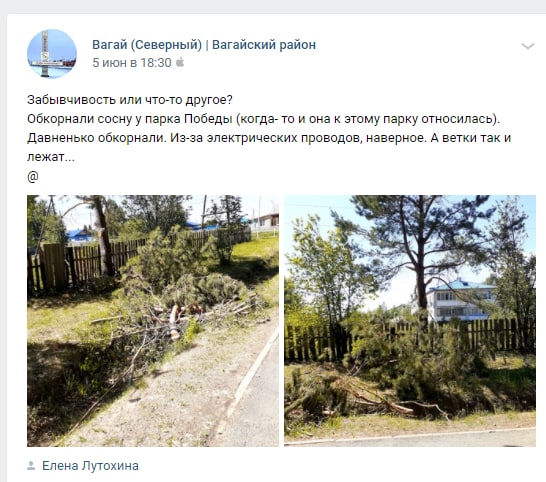This screenshot has height=482, width=546.
Task: Click the sentence starting with "Обкорнали сосну у парка Победы"
Action: [264, 119]
